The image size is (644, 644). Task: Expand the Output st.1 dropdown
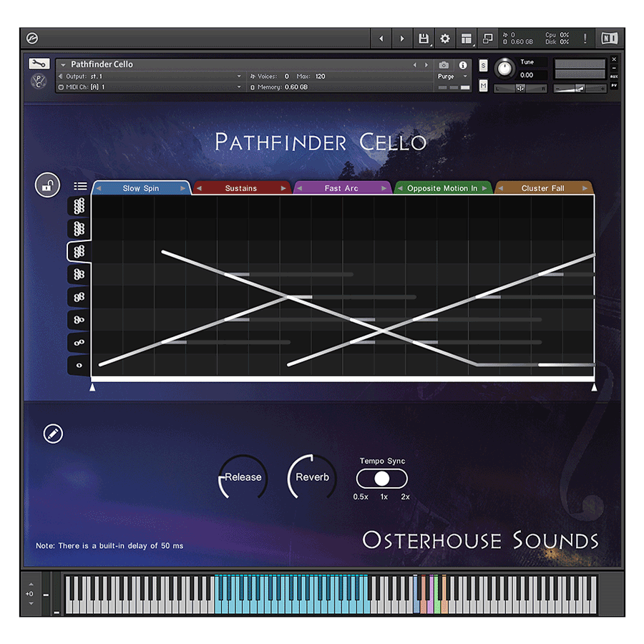pyautogui.click(x=150, y=77)
